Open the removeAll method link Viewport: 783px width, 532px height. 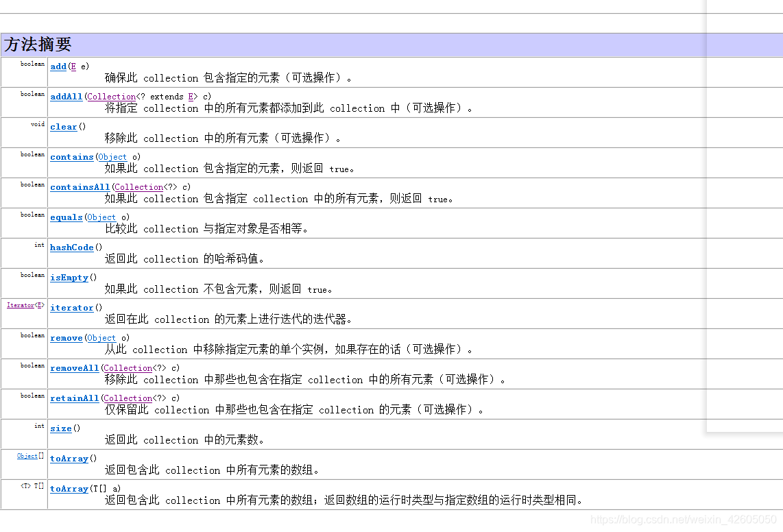click(x=75, y=368)
